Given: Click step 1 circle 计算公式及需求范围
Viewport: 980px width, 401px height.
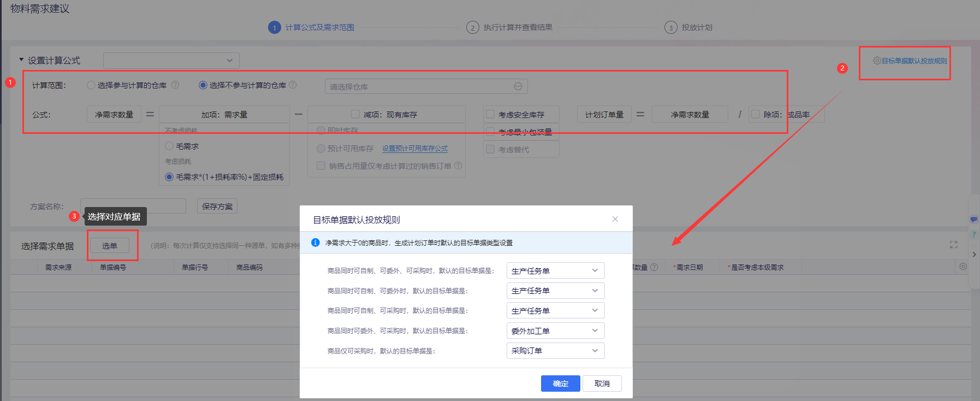Looking at the screenshot, I should point(275,27).
